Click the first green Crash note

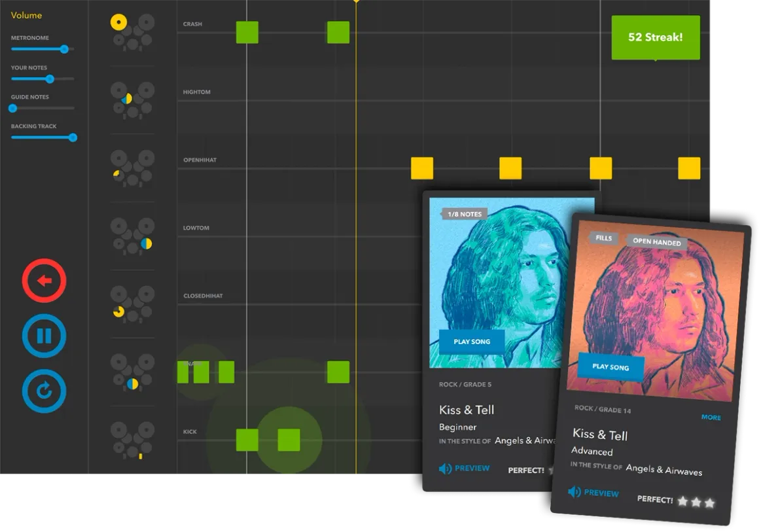coord(247,33)
